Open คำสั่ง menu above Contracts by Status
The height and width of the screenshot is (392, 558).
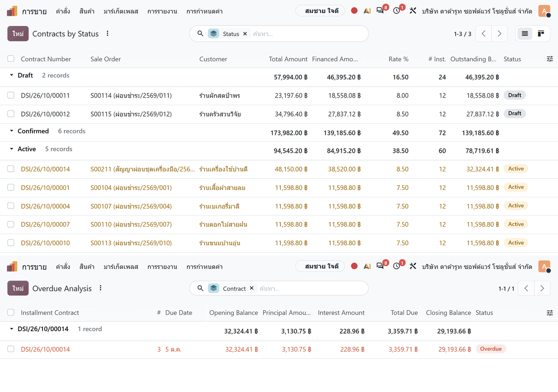[x=63, y=11]
